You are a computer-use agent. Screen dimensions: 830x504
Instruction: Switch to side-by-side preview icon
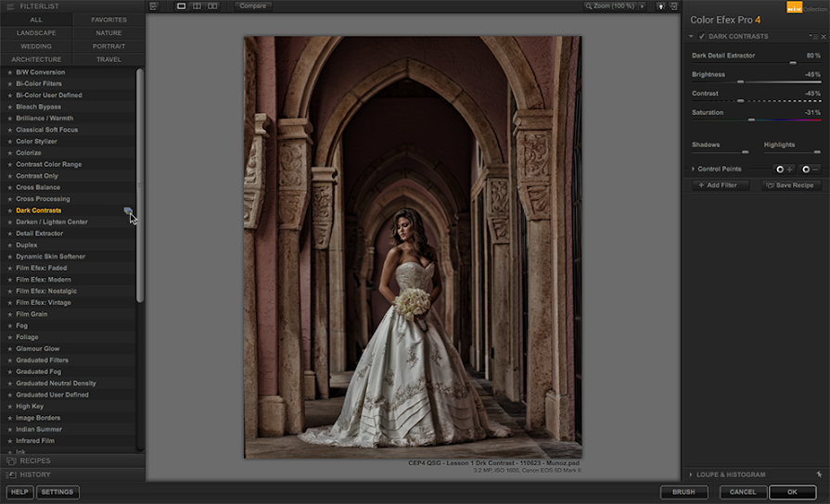212,6
